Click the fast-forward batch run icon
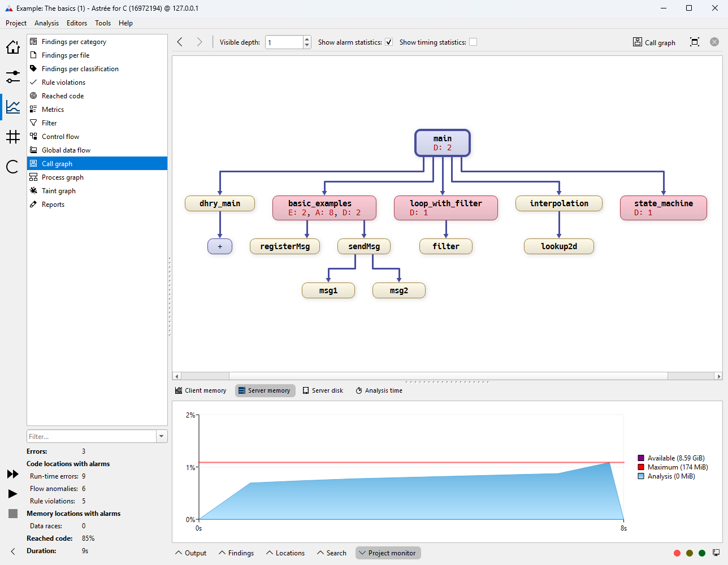 pos(12,475)
